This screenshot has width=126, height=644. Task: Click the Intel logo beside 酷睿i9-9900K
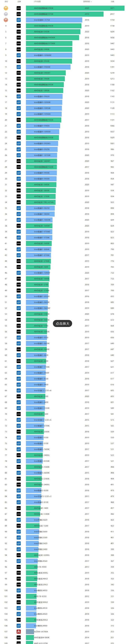click(x=18, y=173)
